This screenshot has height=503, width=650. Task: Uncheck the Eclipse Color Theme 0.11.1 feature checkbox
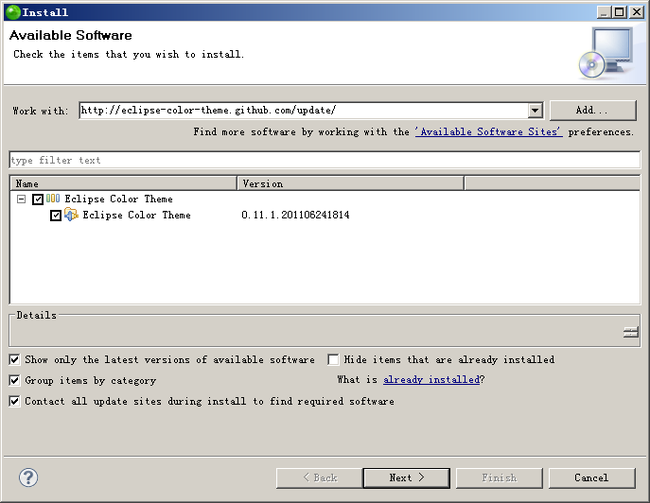[x=56, y=215]
